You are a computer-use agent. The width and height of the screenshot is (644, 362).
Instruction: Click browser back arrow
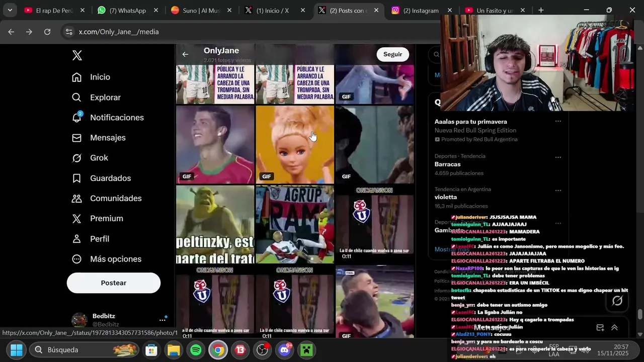pyautogui.click(x=11, y=32)
